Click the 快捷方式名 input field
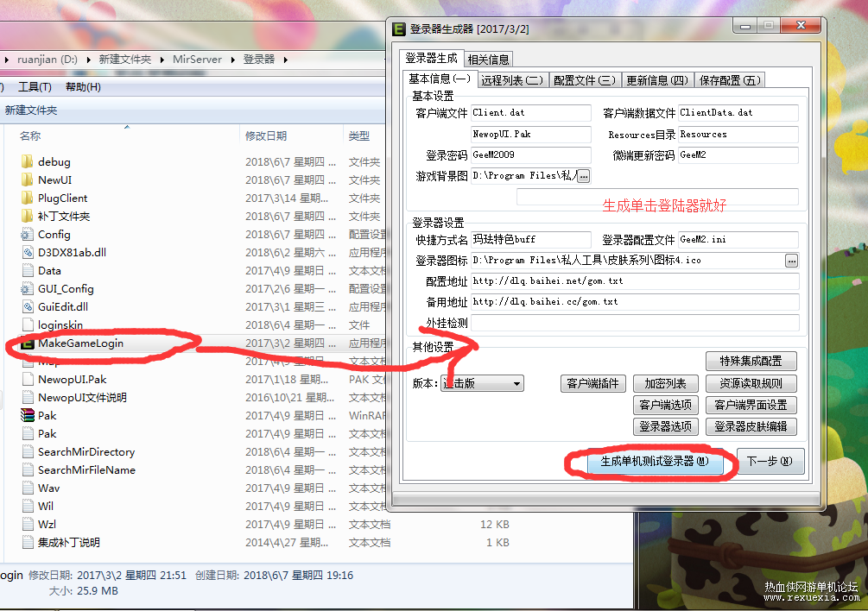 [531, 239]
